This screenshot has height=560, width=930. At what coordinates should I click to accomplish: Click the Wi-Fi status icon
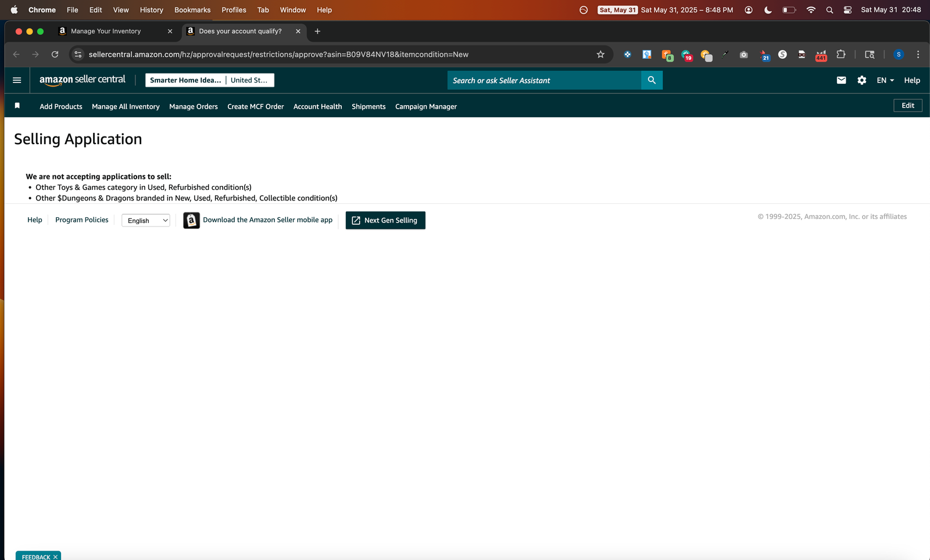click(x=811, y=10)
